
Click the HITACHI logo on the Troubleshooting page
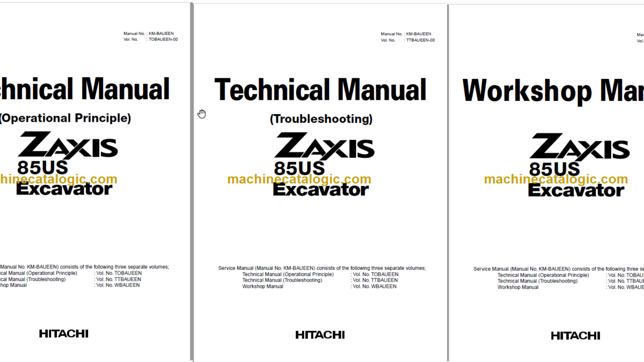(320, 335)
